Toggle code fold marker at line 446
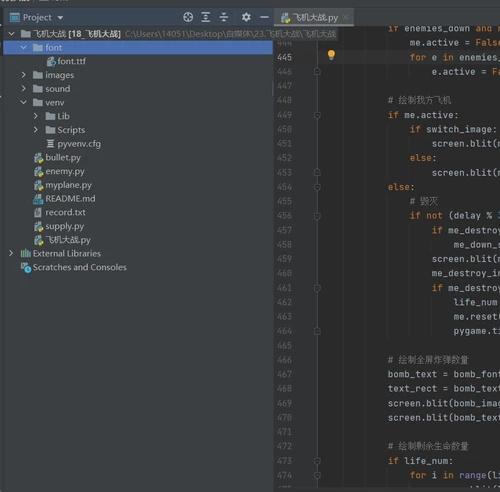500x492 pixels. click(317, 72)
